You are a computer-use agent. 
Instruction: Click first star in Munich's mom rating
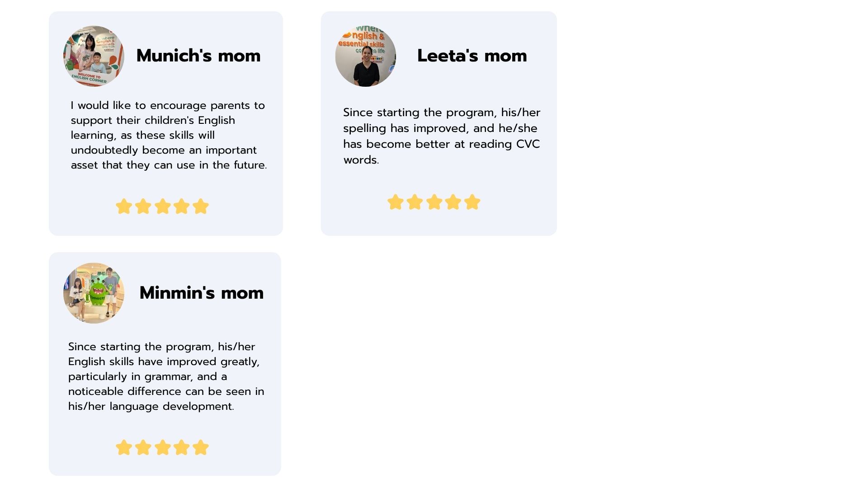(x=124, y=206)
